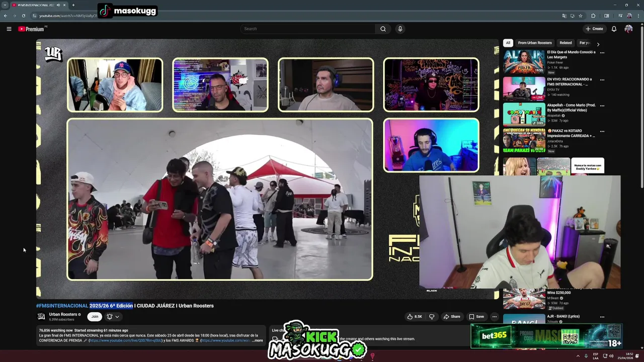Open the CONFERENCIA DE PRENSA youtube link
Screen dimensions: 644x362
click(x=126, y=340)
